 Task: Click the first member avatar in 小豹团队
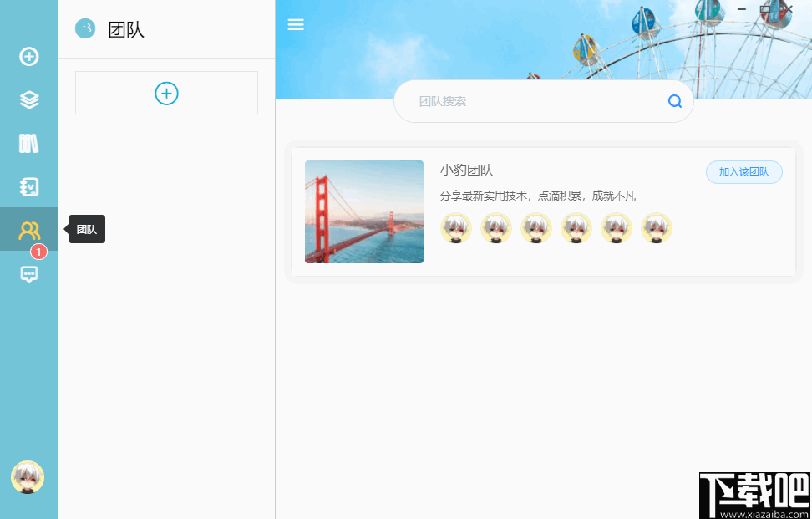coord(456,228)
